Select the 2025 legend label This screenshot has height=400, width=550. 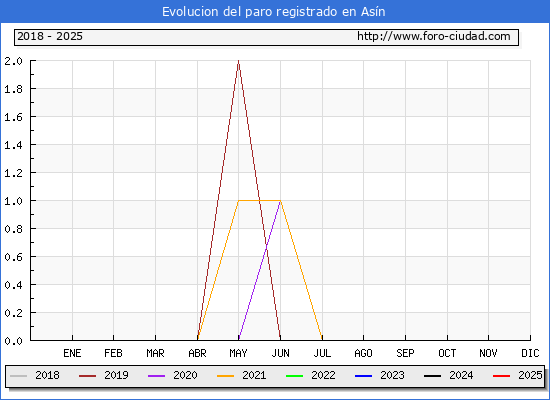coord(530,375)
